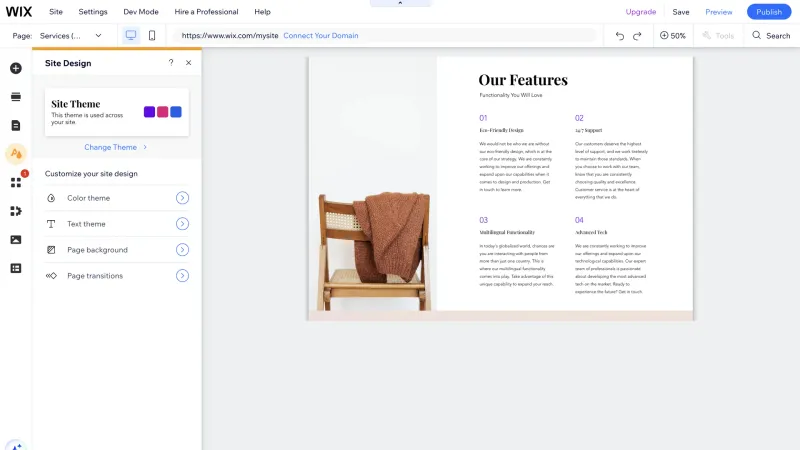Click the Redo arrow
Screen dimensions: 800x450
[x=637, y=36]
